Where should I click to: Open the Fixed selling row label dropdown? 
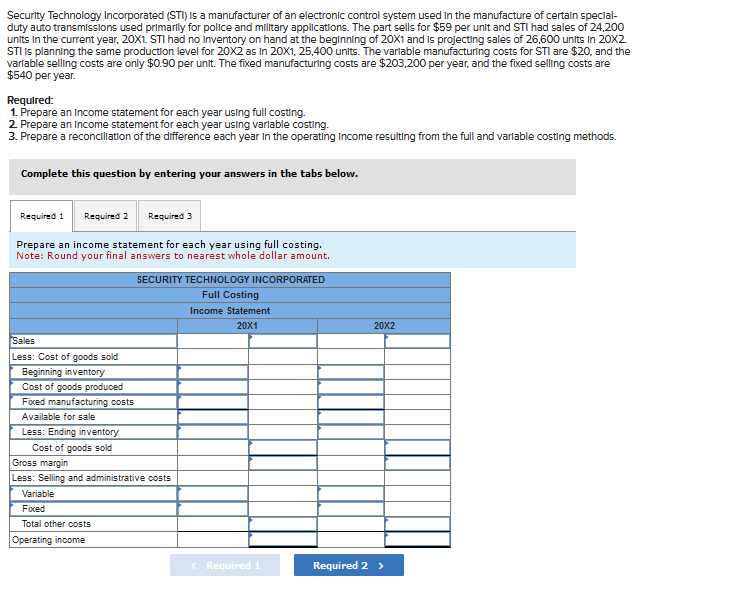pos(93,508)
